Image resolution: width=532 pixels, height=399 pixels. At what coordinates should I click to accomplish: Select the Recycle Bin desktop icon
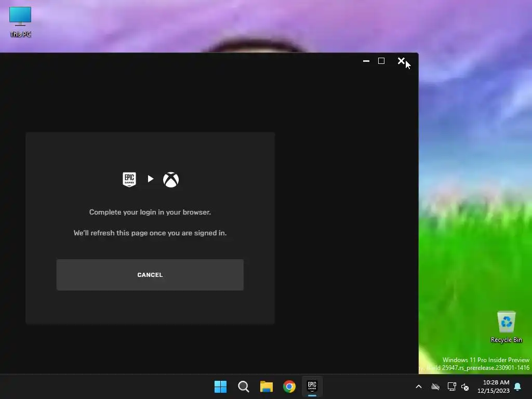pyautogui.click(x=506, y=327)
